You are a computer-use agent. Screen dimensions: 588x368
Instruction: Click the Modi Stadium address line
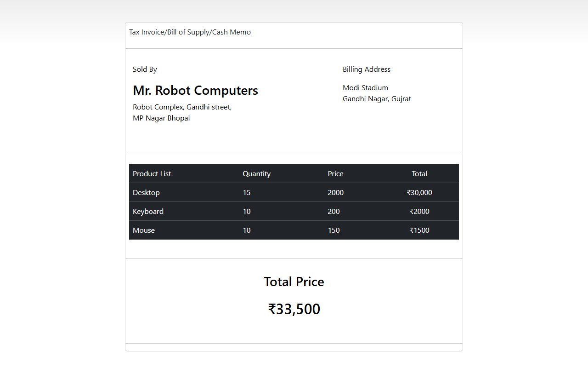click(365, 88)
